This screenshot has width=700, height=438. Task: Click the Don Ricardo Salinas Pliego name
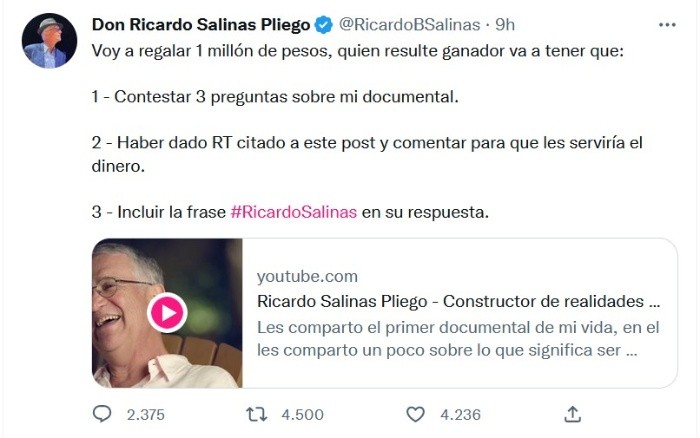coord(201,25)
